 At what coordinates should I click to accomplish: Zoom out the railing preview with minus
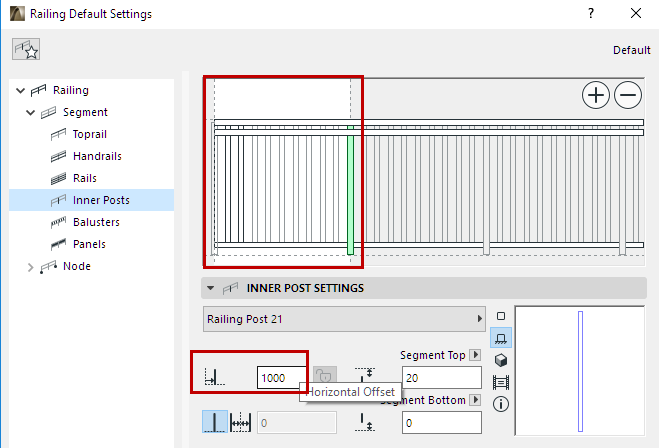tap(628, 95)
